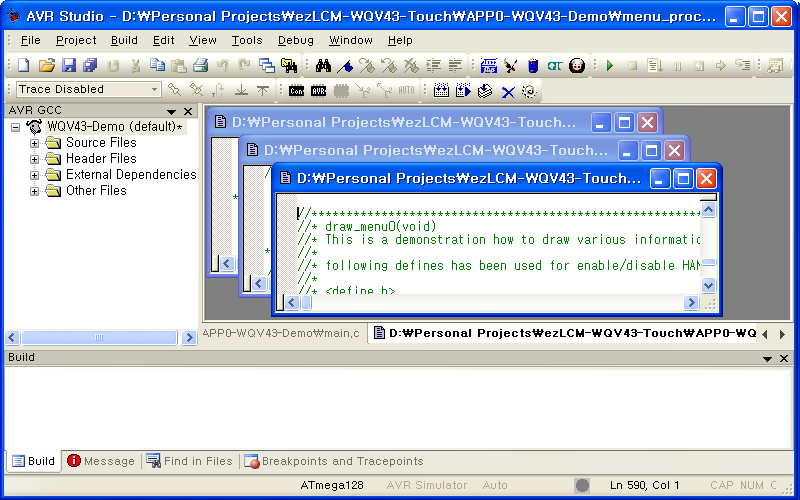Click the AVR chip programmer icon

tap(318, 91)
